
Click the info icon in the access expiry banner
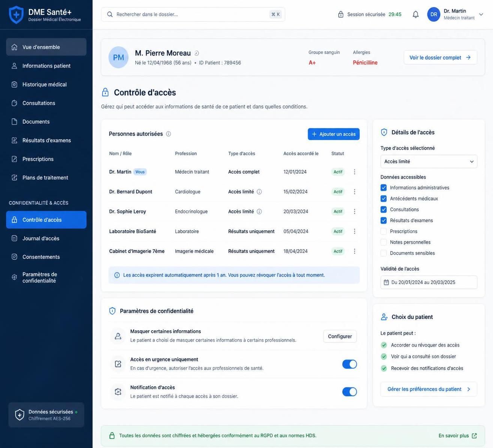tap(117, 275)
